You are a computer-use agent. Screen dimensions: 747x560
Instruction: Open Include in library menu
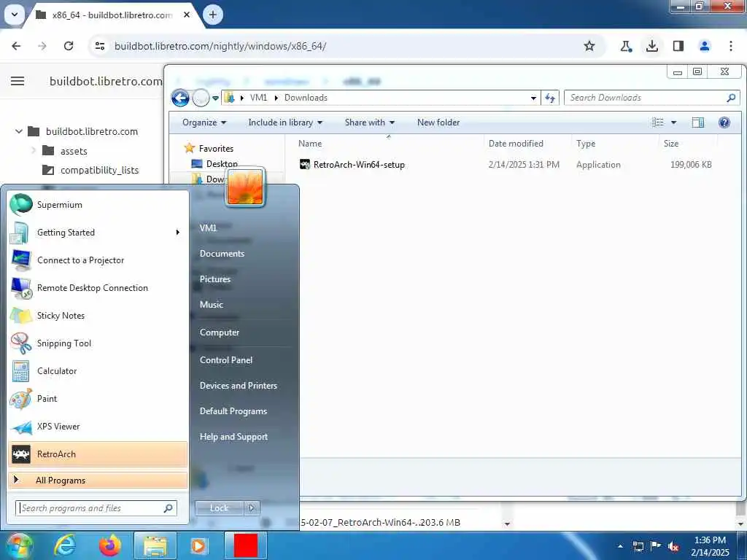285,122
